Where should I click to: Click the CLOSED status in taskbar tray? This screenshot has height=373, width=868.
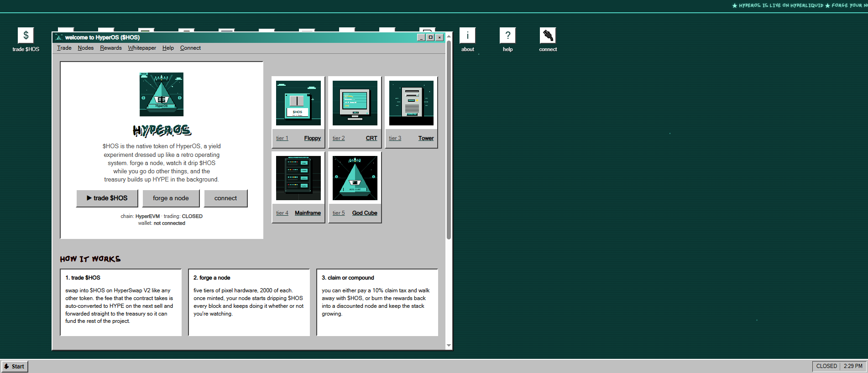coord(826,366)
